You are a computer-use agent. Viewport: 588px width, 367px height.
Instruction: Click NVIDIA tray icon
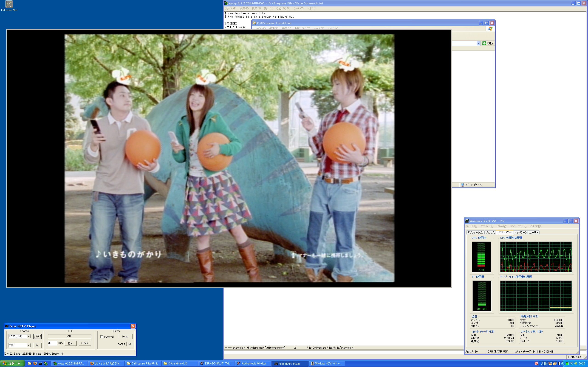pyautogui.click(x=576, y=364)
